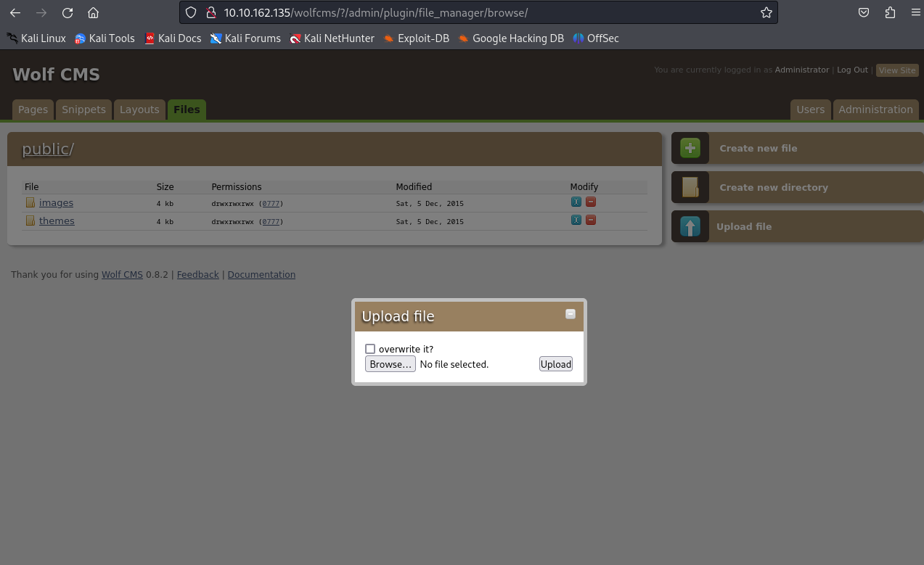The image size is (924, 565).
Task: Click the folder Create new directory icon
Action: click(690, 187)
